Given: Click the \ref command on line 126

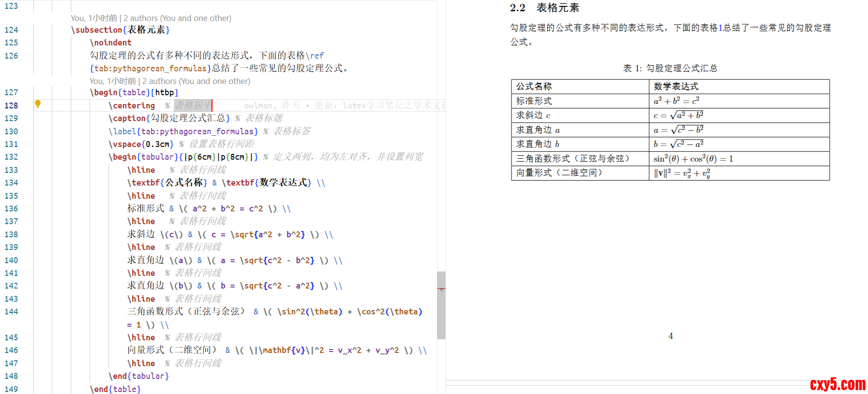Looking at the screenshot, I should (315, 56).
